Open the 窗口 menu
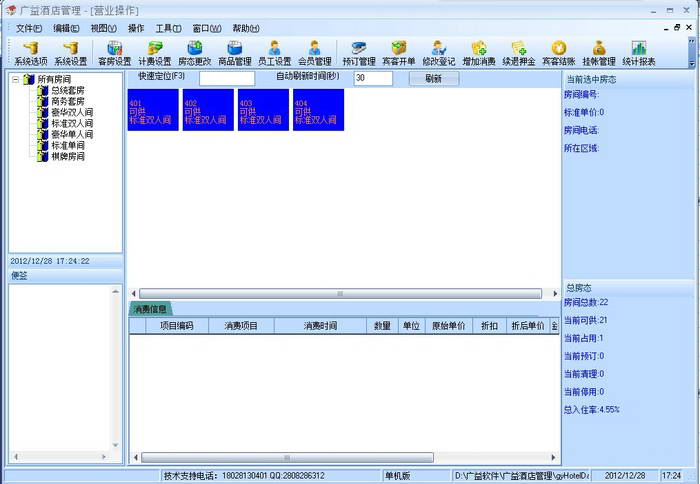Image resolution: width=700 pixels, height=484 pixels. (207, 29)
